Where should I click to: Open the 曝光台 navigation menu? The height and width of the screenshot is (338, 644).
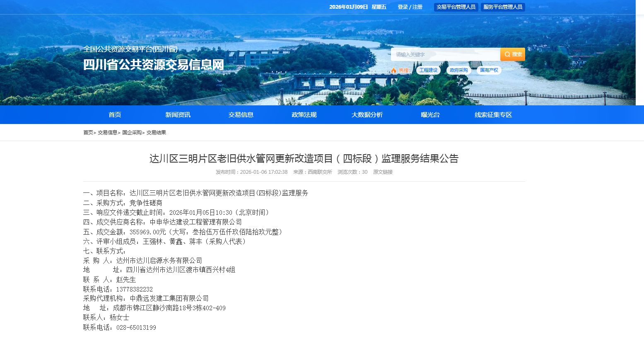coord(430,115)
